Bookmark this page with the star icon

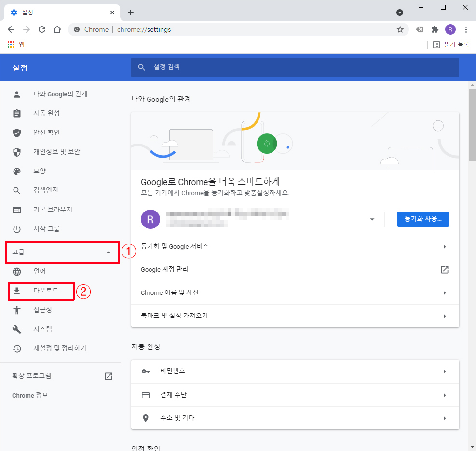click(400, 29)
